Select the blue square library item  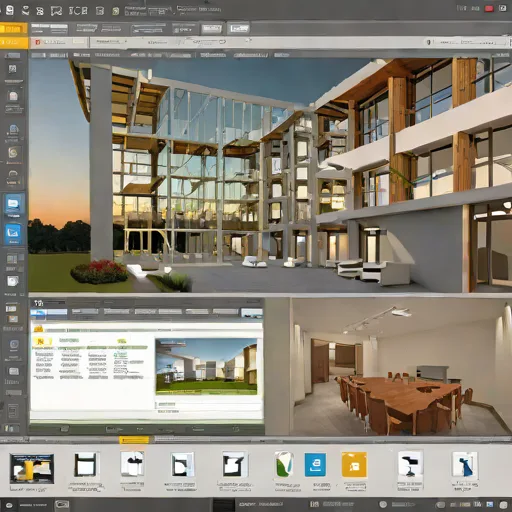(315, 465)
